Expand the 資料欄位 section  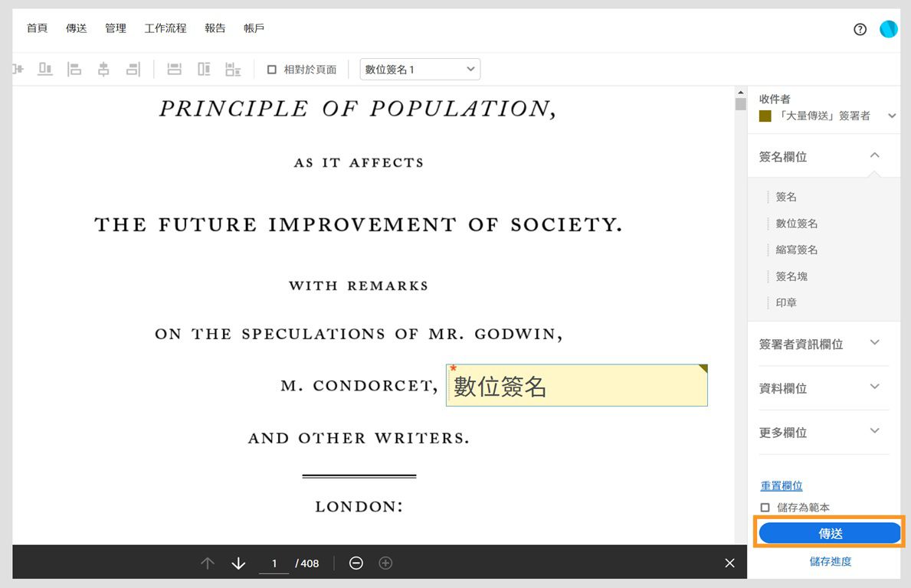coord(874,387)
